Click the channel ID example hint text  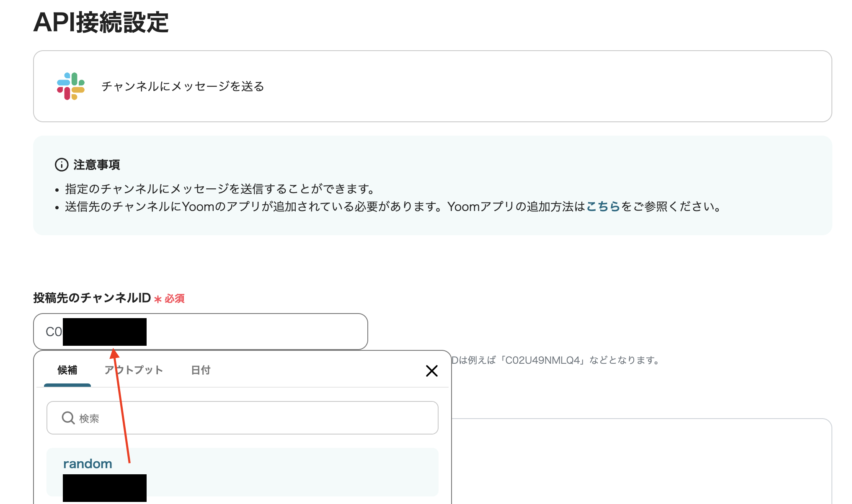point(553,360)
